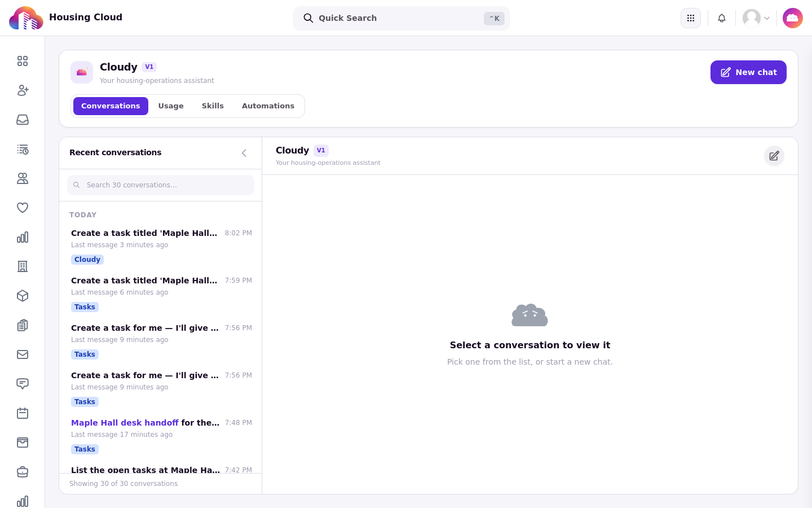The width and height of the screenshot is (812, 508).
Task: Click the notifications bell icon
Action: (722, 18)
